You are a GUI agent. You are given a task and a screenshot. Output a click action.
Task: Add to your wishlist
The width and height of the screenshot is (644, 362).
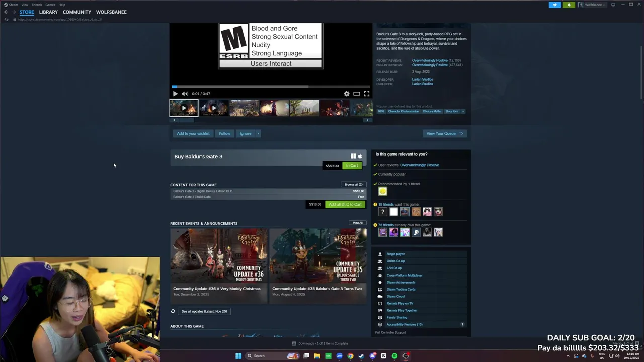(x=193, y=133)
